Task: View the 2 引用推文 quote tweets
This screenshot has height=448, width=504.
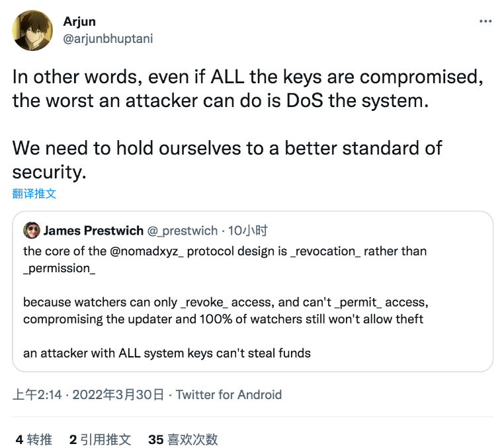Action: 100,439
